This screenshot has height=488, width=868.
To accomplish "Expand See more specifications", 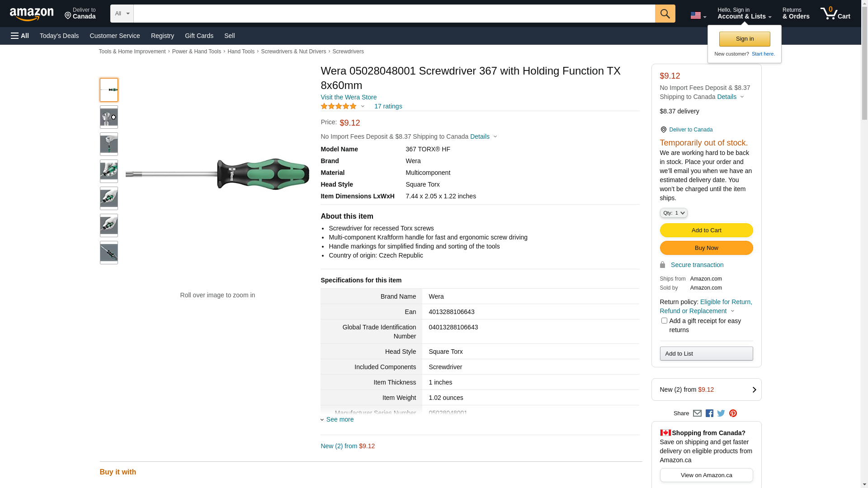I will 339,419.
